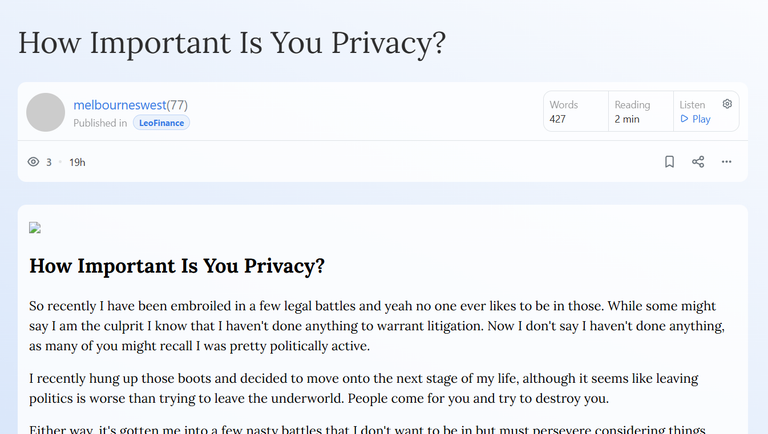
Task: Click the 19h timestamp
Action: (x=77, y=162)
